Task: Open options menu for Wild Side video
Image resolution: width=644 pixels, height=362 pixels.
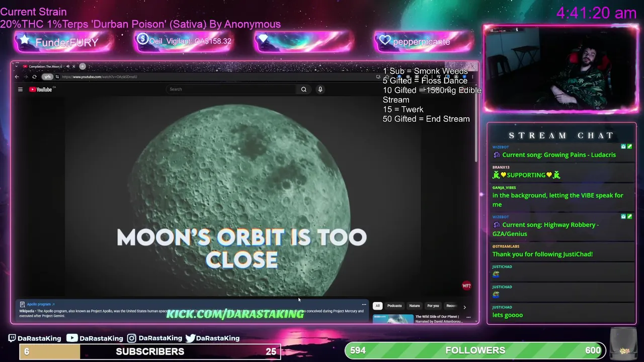Action: pos(468,317)
